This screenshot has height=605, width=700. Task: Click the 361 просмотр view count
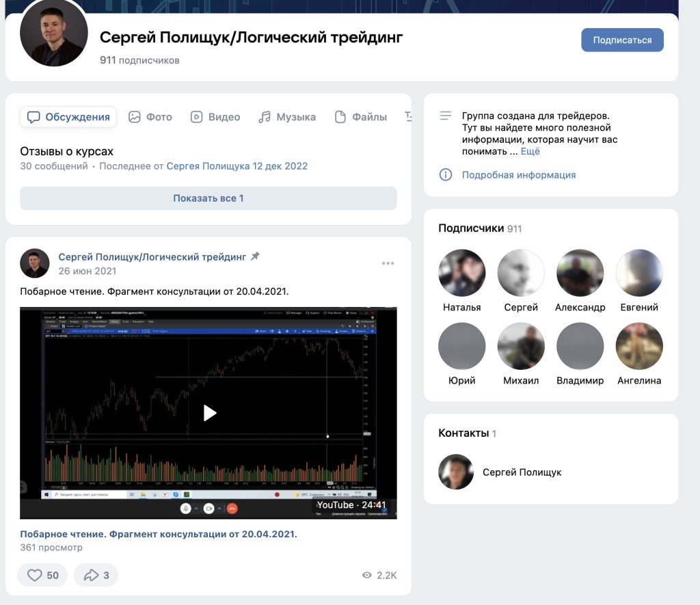(51, 548)
